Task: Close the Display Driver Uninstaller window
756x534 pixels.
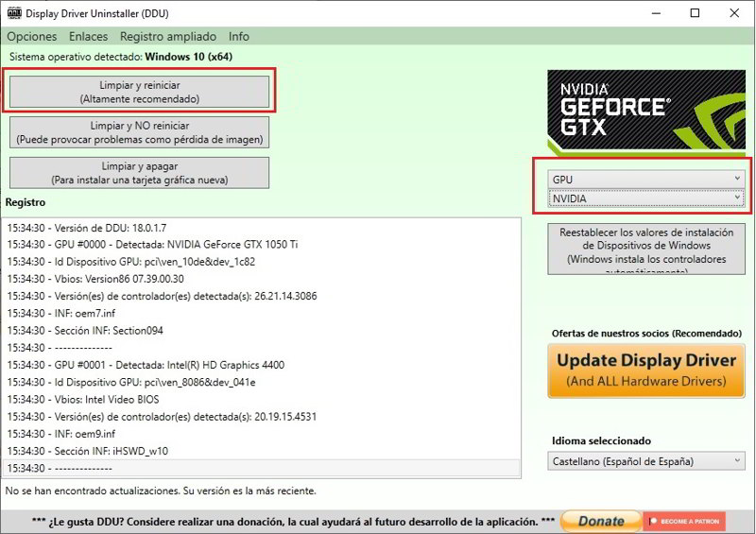Action: (x=734, y=13)
